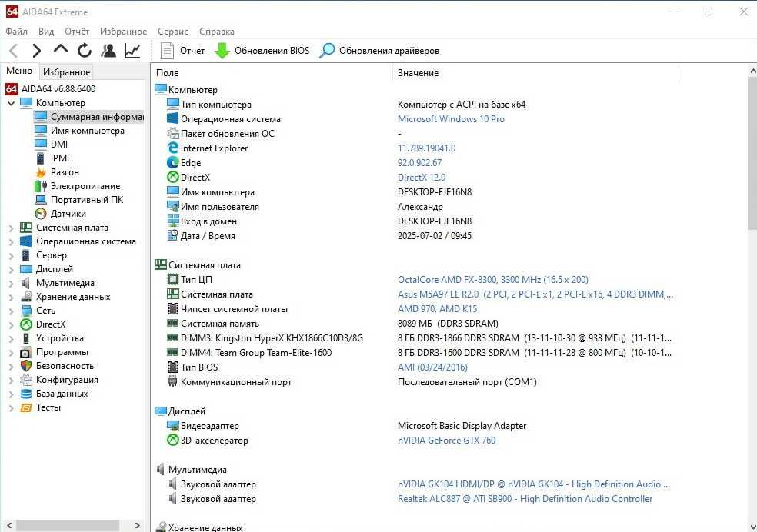This screenshot has width=757, height=532.
Task: Click the IPMI tree item icon
Action: click(x=41, y=158)
